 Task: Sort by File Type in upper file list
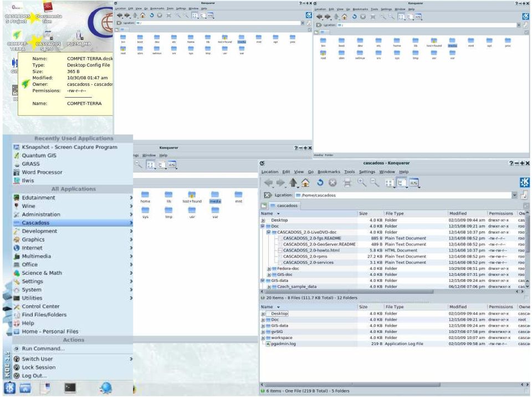click(x=415, y=213)
